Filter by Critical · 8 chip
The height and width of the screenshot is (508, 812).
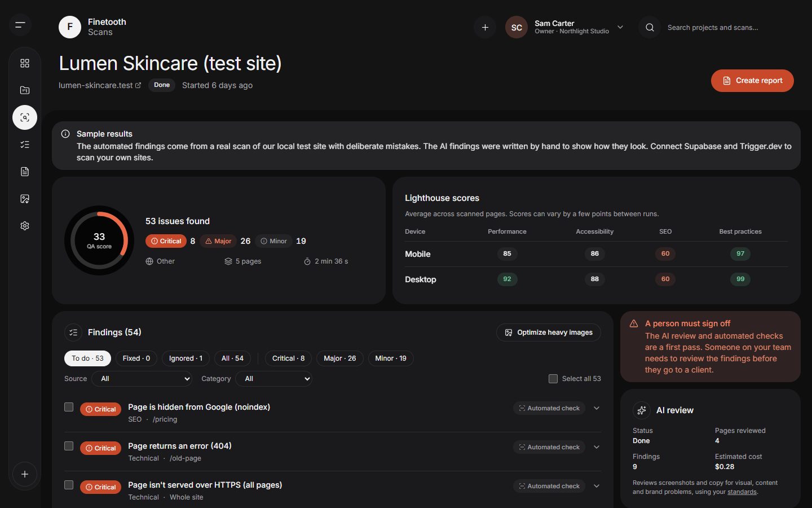tap(288, 358)
